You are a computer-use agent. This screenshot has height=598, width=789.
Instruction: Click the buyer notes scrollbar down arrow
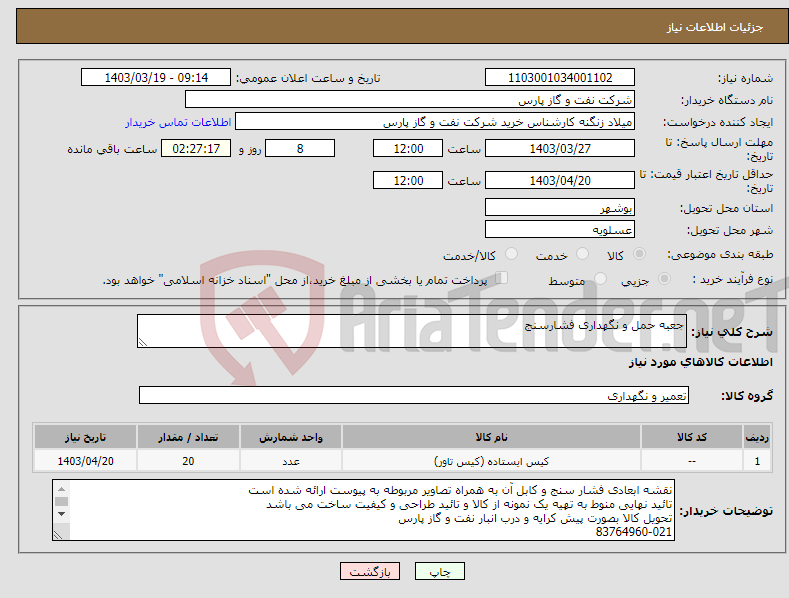tap(61, 514)
